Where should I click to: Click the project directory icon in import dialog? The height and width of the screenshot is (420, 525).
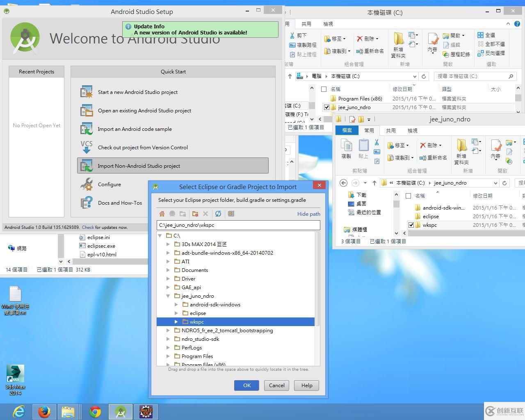pyautogui.click(x=172, y=214)
